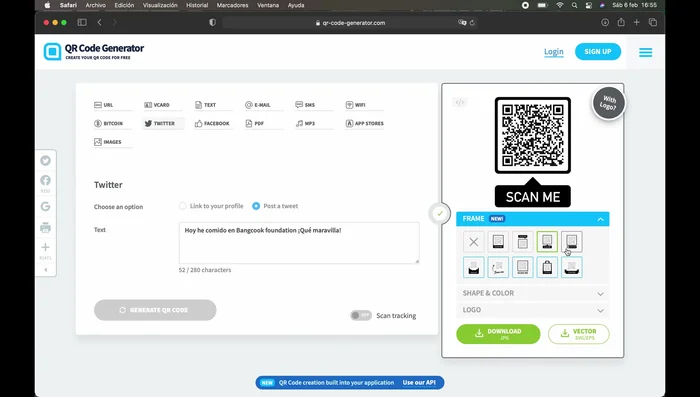700x397 pixels.
Task: Go back in Safari
Action: tap(100, 22)
